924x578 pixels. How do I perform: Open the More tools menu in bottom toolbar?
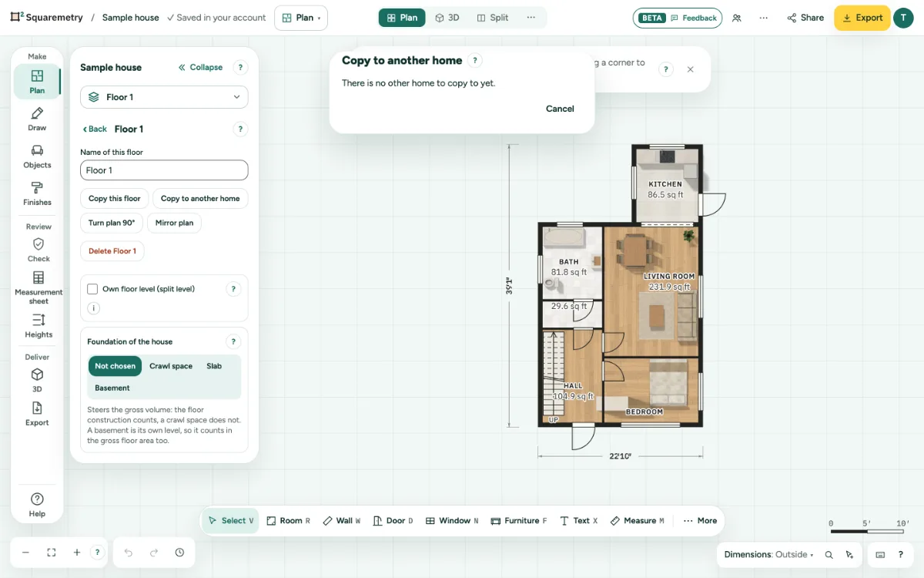coord(700,521)
